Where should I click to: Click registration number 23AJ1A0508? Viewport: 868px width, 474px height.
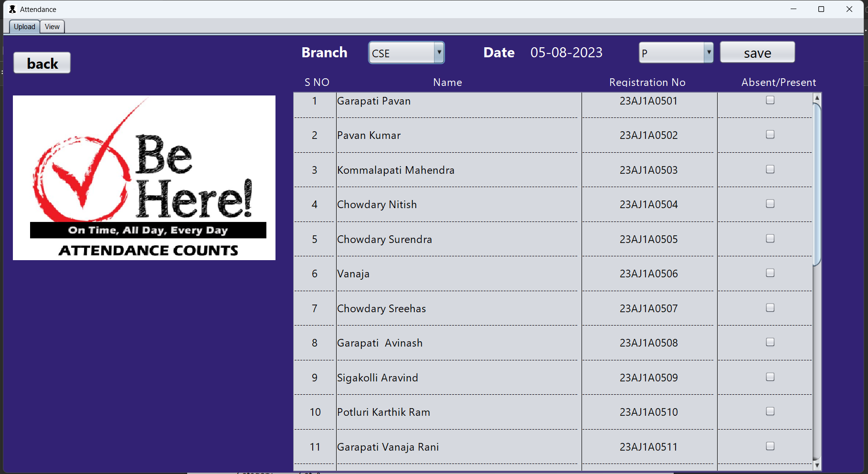click(648, 343)
